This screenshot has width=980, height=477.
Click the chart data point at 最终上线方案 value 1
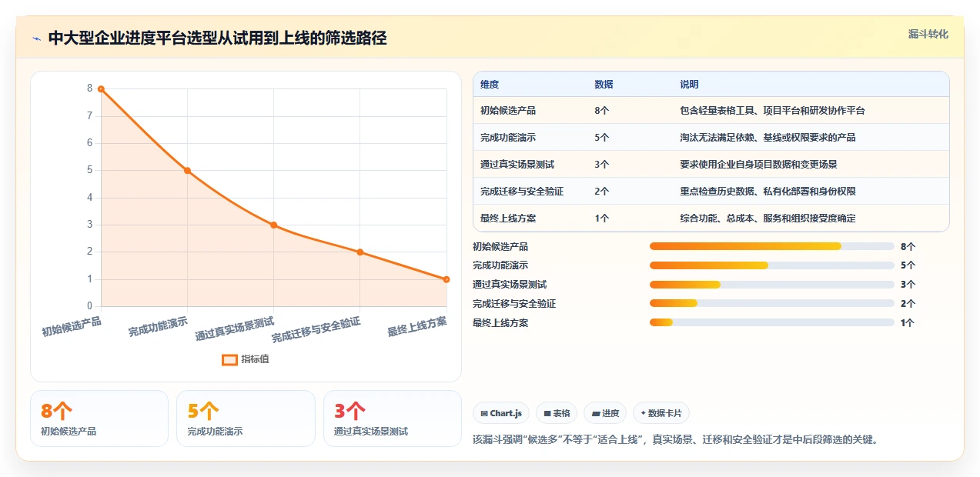coord(447,279)
